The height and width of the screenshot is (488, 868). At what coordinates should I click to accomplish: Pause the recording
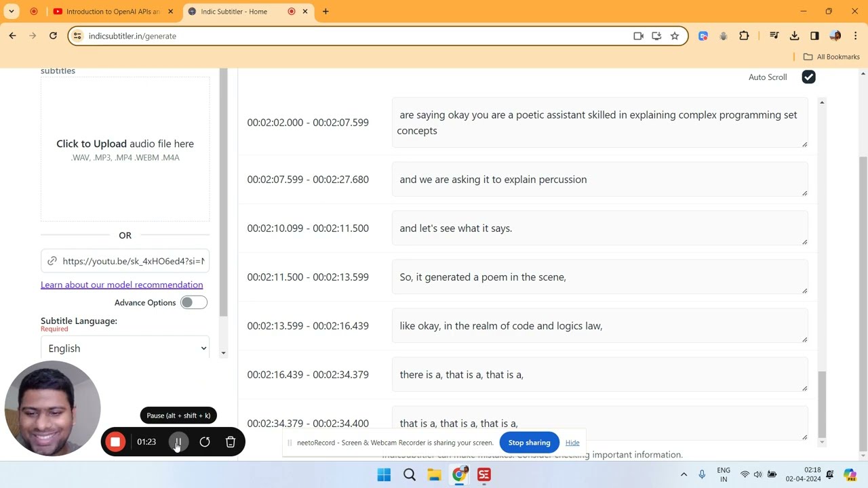point(178,442)
